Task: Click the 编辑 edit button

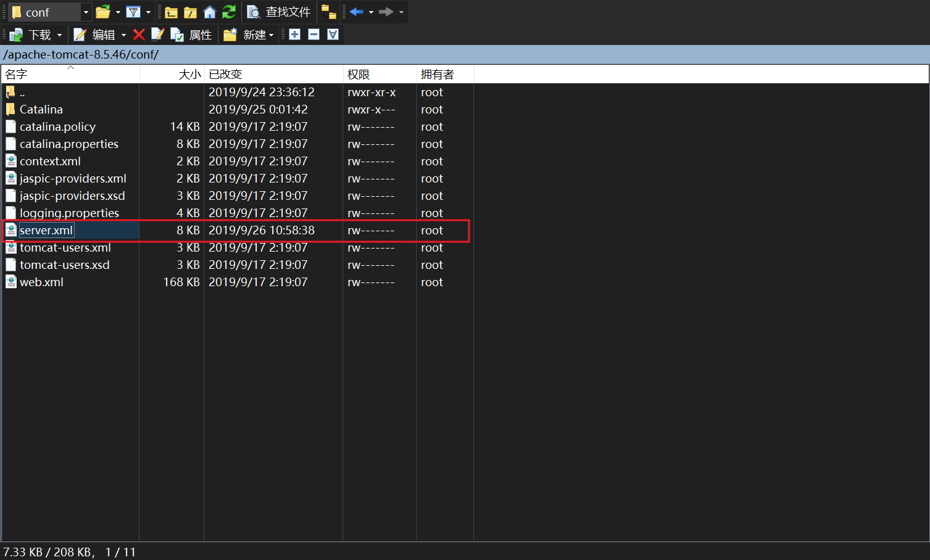Action: tap(94, 35)
